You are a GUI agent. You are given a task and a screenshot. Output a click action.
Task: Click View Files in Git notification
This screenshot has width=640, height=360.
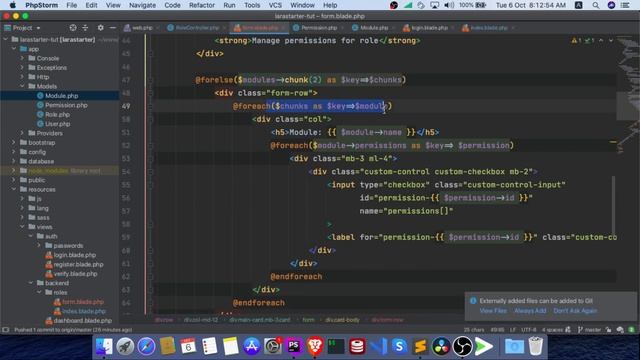coord(493,311)
